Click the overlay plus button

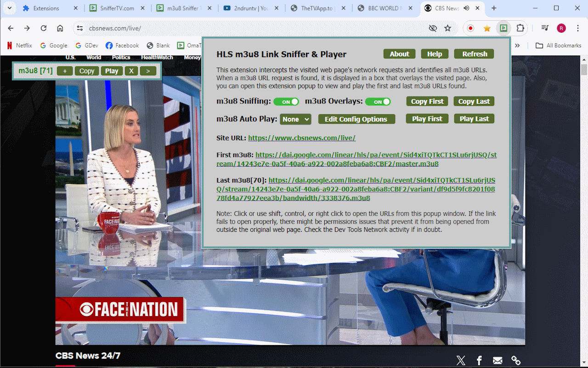pos(65,71)
